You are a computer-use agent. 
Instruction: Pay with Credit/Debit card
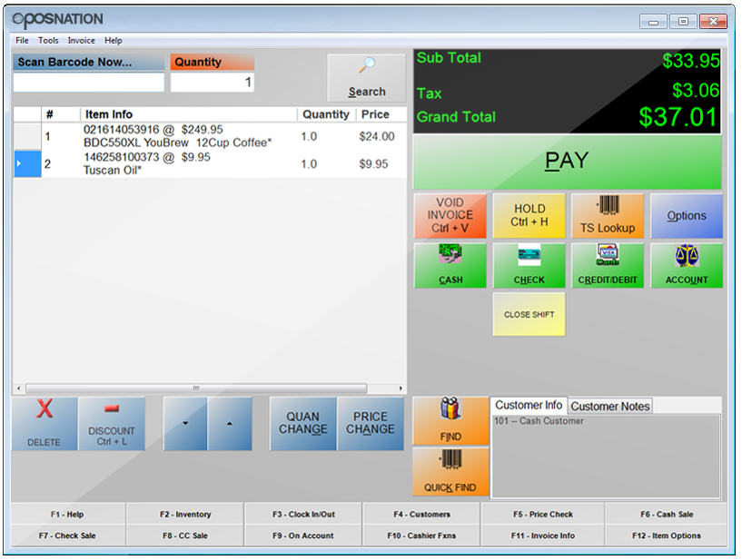click(607, 266)
